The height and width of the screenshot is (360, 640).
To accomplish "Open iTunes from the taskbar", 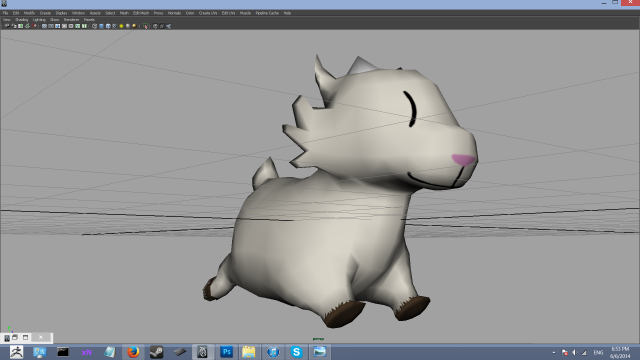I will 273,352.
